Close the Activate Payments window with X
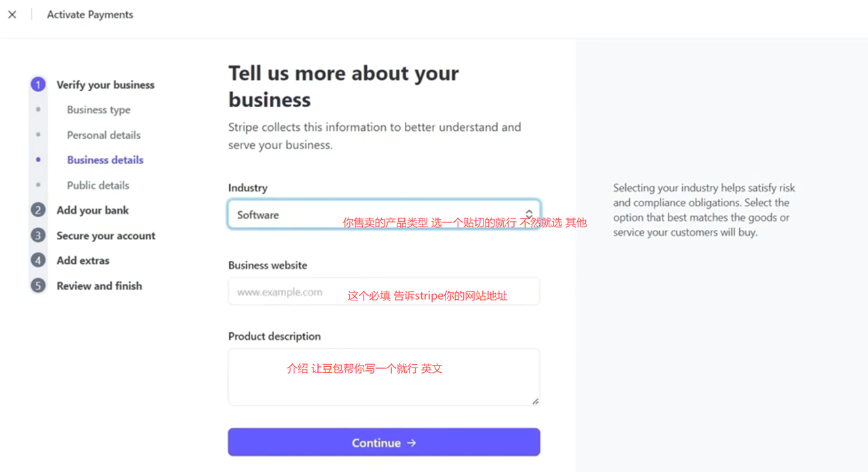 pos(12,14)
